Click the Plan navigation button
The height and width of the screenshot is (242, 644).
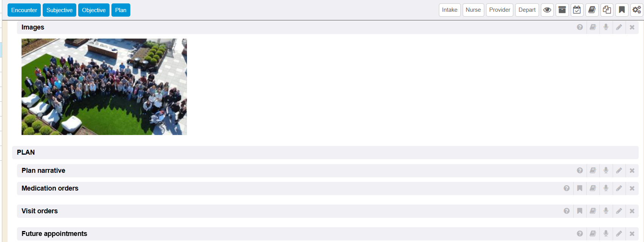[121, 10]
